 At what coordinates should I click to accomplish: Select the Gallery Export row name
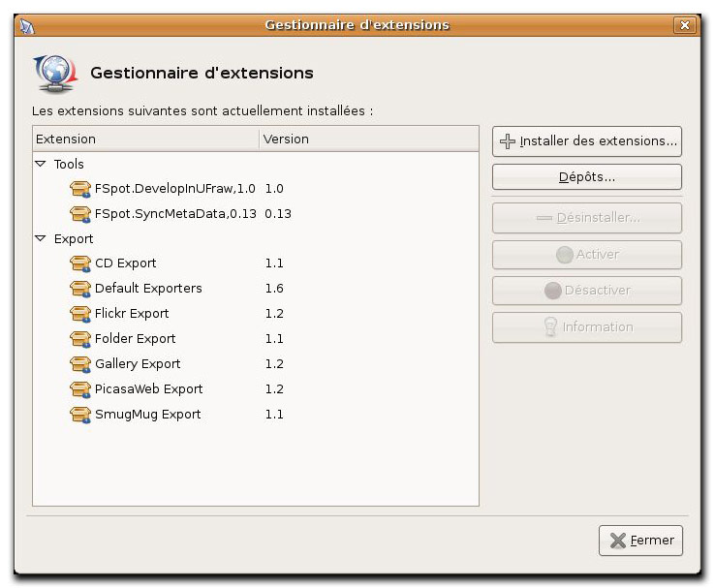click(x=138, y=363)
